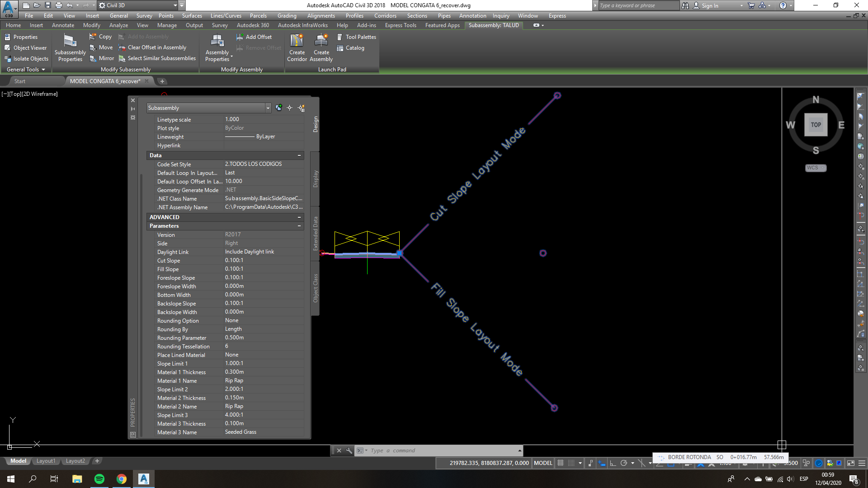Open Windows Start menu
Viewport: 868px width, 488px height.
pyautogui.click(x=11, y=479)
